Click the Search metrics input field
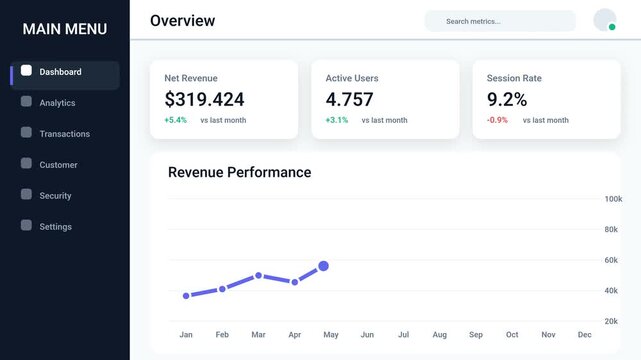 click(500, 21)
